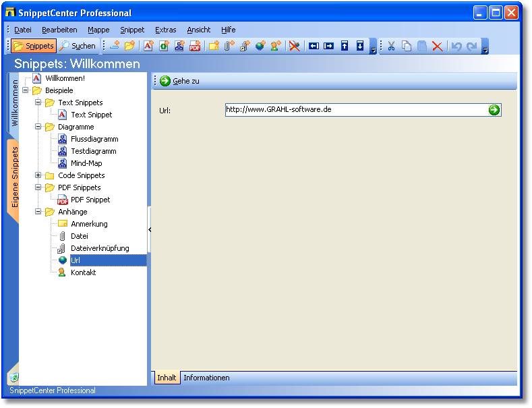Select the PDF Snippet item

point(90,200)
